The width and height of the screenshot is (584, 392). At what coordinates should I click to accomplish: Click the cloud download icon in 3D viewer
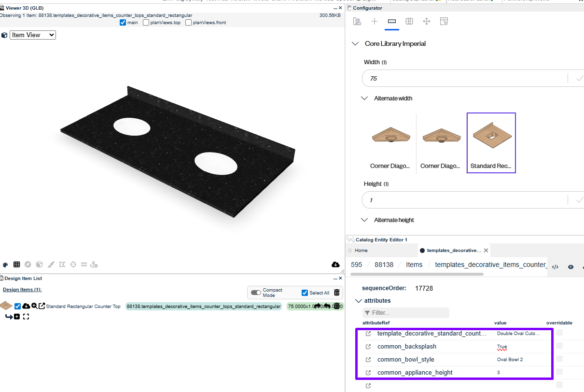(x=335, y=265)
